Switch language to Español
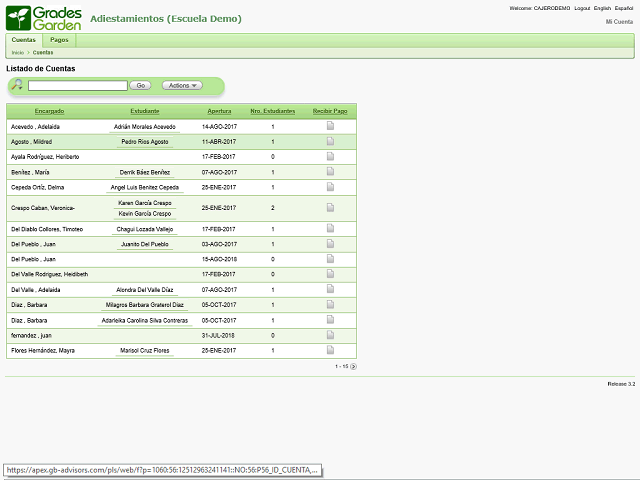This screenshot has height=480, width=640. (625, 8)
